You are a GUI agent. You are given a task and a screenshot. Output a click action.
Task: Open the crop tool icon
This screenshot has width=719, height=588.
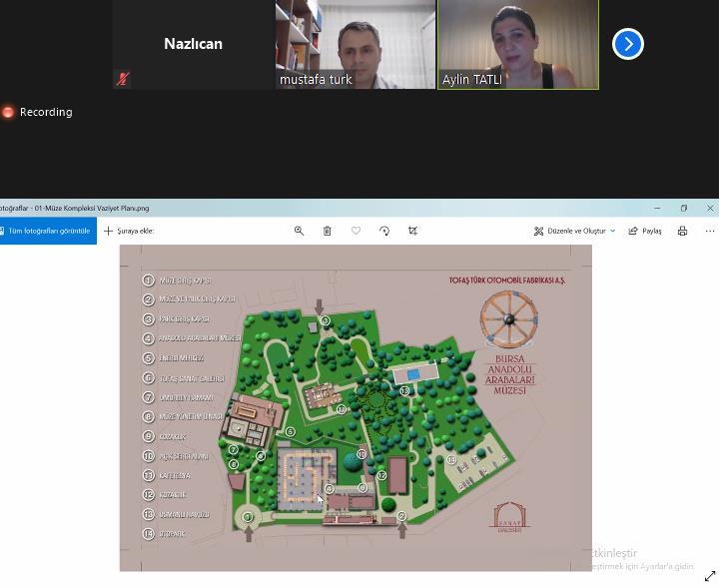[x=412, y=231]
